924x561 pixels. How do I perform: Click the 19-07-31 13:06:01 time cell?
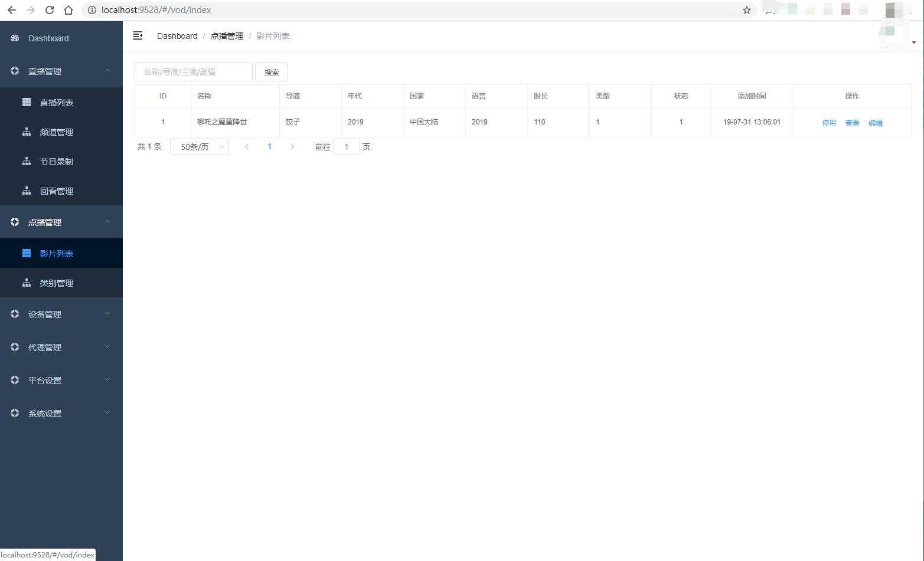[752, 122]
